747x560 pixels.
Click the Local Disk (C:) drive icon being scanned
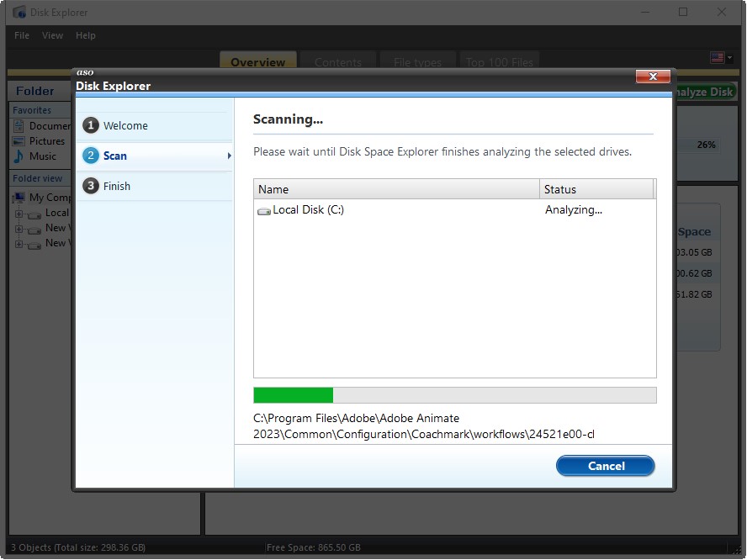(264, 210)
